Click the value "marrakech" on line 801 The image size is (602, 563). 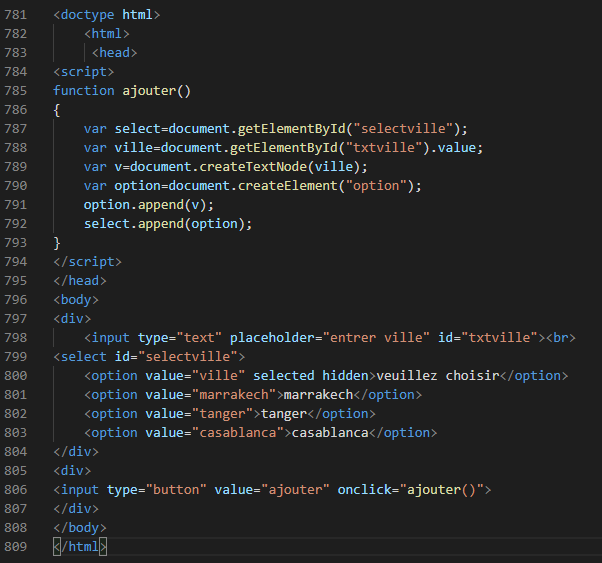pyautogui.click(x=234, y=395)
